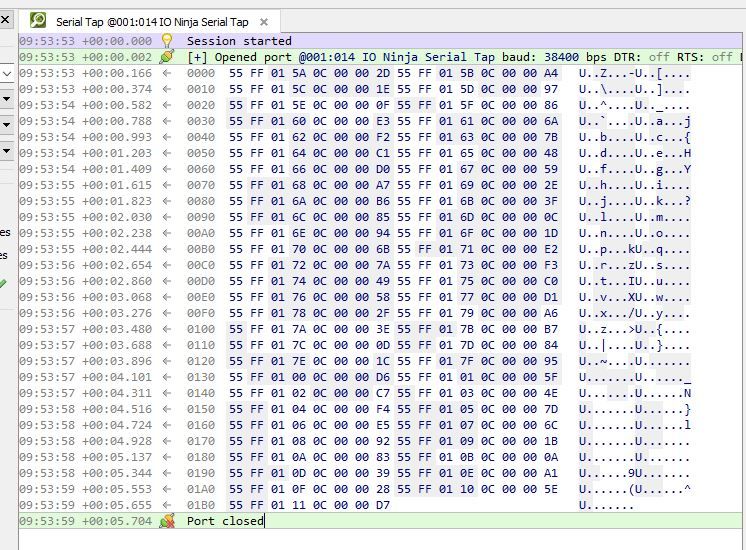746x550 pixels.
Task: Click the incoming arrow on offset 01B0 row
Action: point(167,505)
